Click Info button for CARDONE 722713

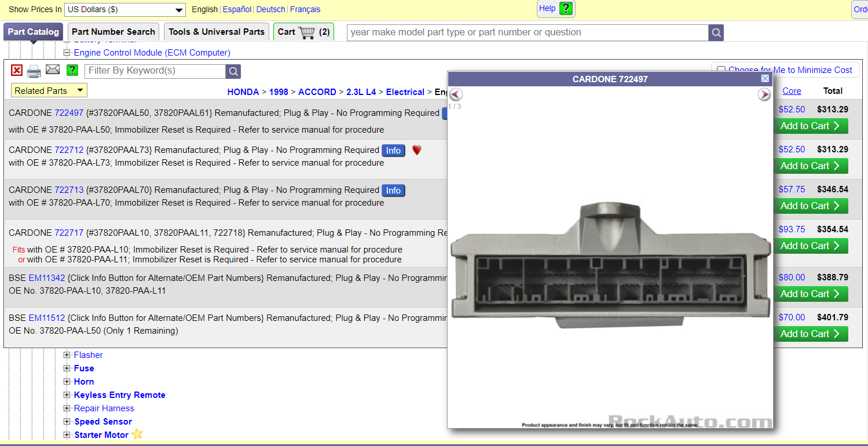point(393,191)
